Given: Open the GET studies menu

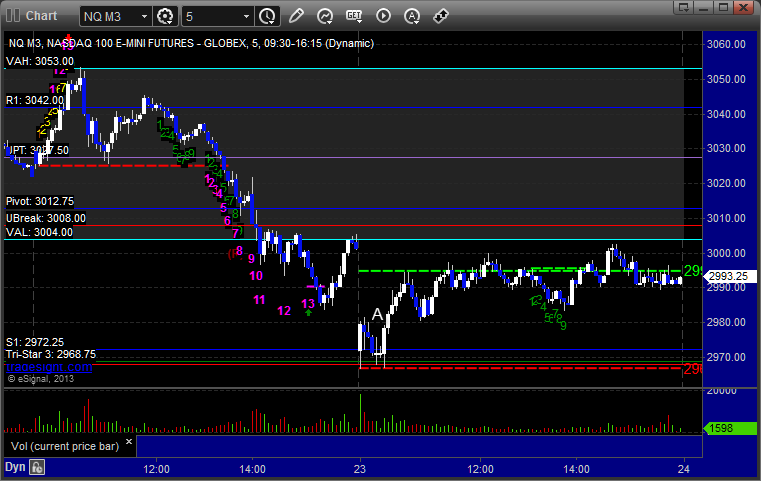Looking at the screenshot, I should pyautogui.click(x=354, y=16).
